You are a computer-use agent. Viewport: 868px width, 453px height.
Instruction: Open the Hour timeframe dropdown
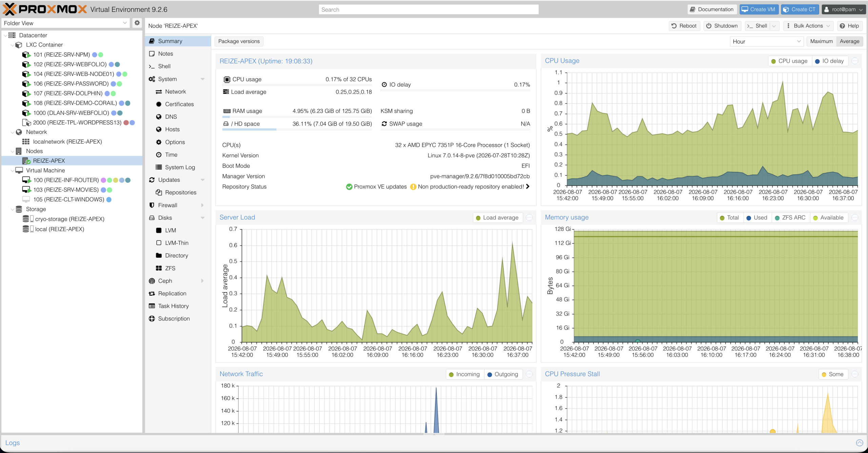point(767,41)
